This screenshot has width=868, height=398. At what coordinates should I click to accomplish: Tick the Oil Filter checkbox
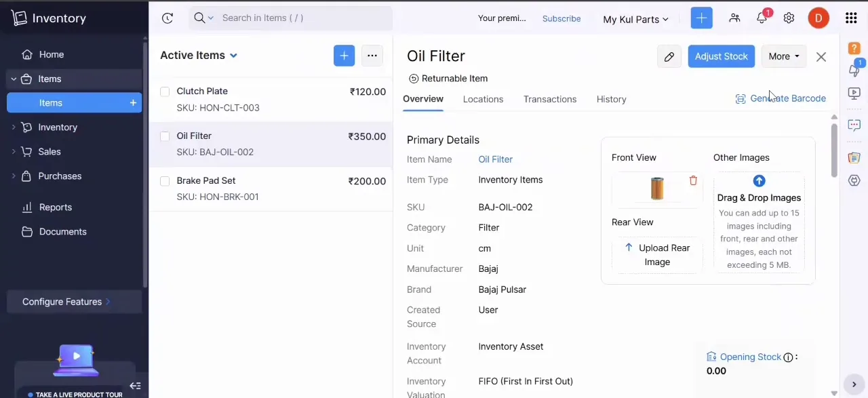(165, 136)
